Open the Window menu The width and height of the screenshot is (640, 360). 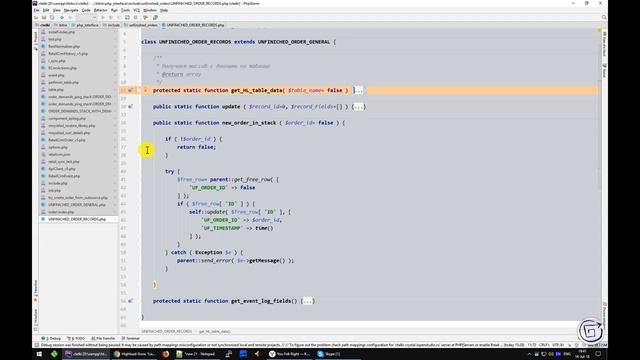point(150,10)
